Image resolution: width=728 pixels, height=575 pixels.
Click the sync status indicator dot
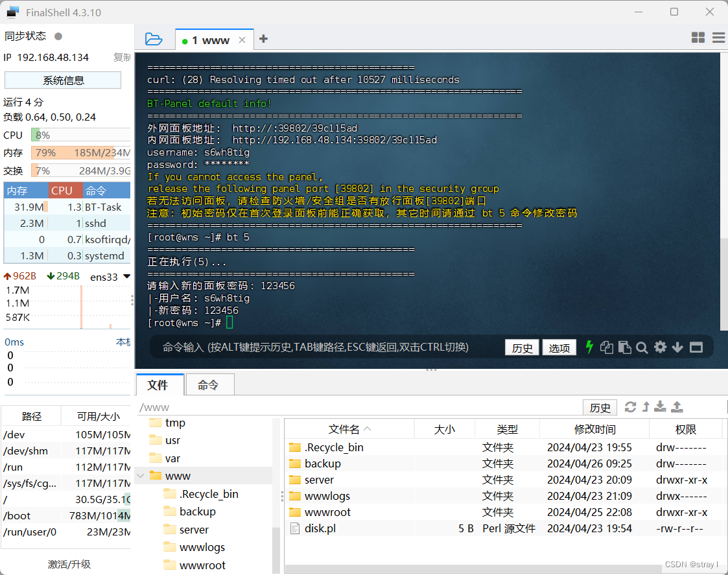pyautogui.click(x=58, y=36)
